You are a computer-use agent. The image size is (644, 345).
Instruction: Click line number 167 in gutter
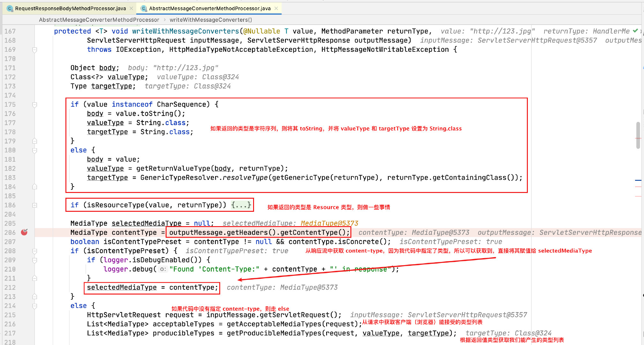point(10,31)
